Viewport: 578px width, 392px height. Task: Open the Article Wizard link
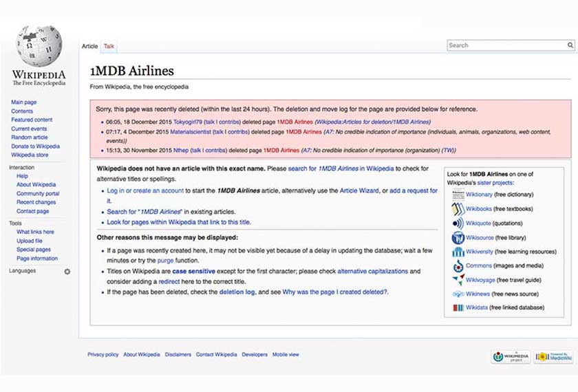(359, 190)
